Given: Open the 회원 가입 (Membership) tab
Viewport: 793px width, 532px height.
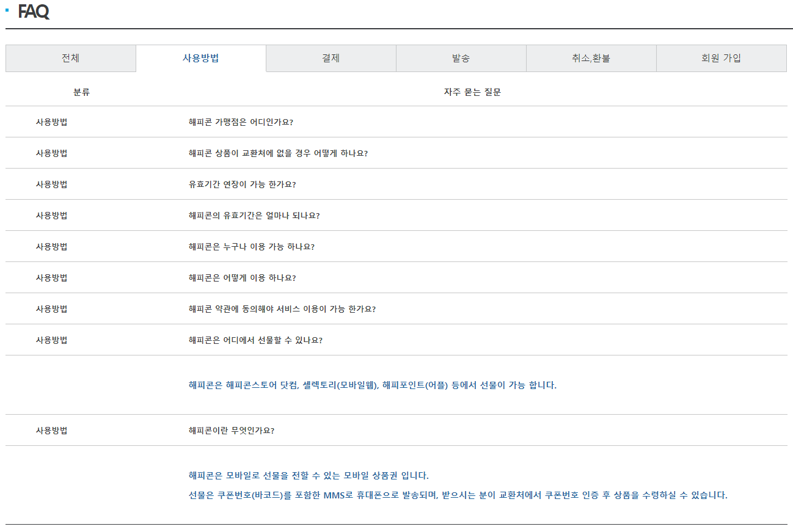Looking at the screenshot, I should tap(721, 58).
